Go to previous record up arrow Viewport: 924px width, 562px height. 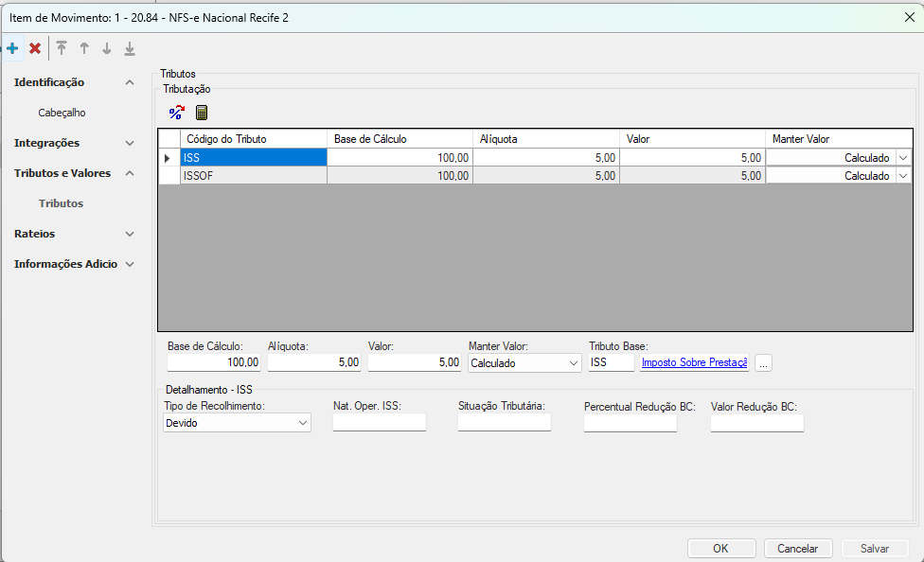pos(84,48)
